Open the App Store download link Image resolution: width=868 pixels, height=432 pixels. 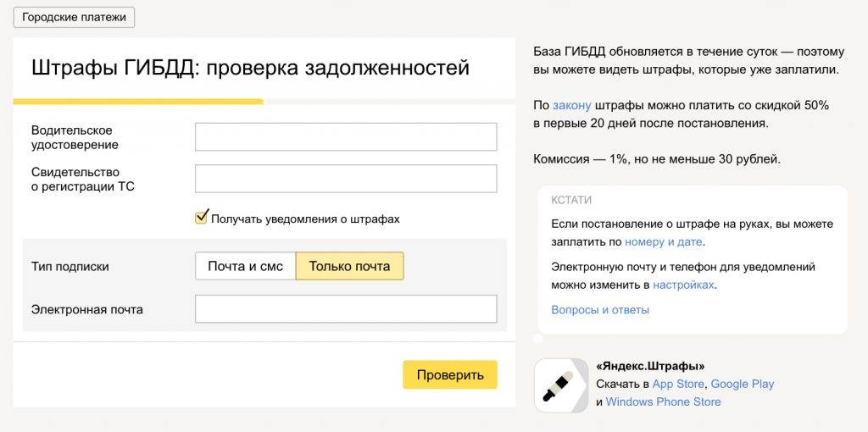678,384
